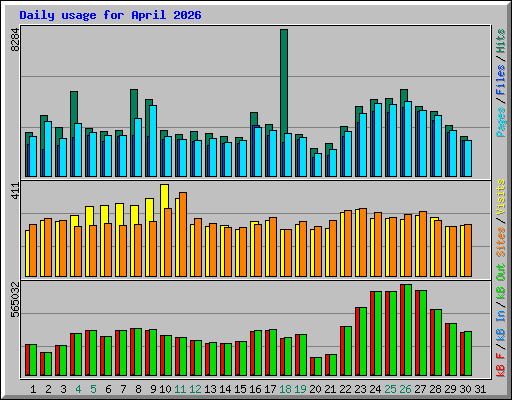Select day 10 on the date axis
The height and width of the screenshot is (400, 512).
(165, 389)
